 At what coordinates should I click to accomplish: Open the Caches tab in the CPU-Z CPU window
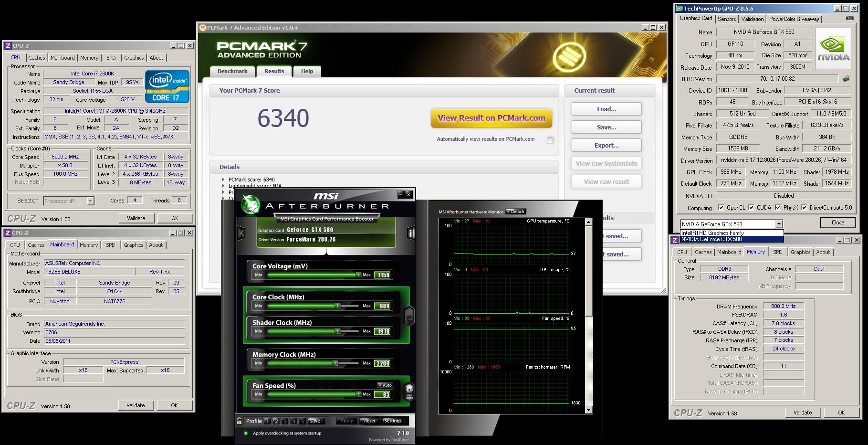click(36, 58)
